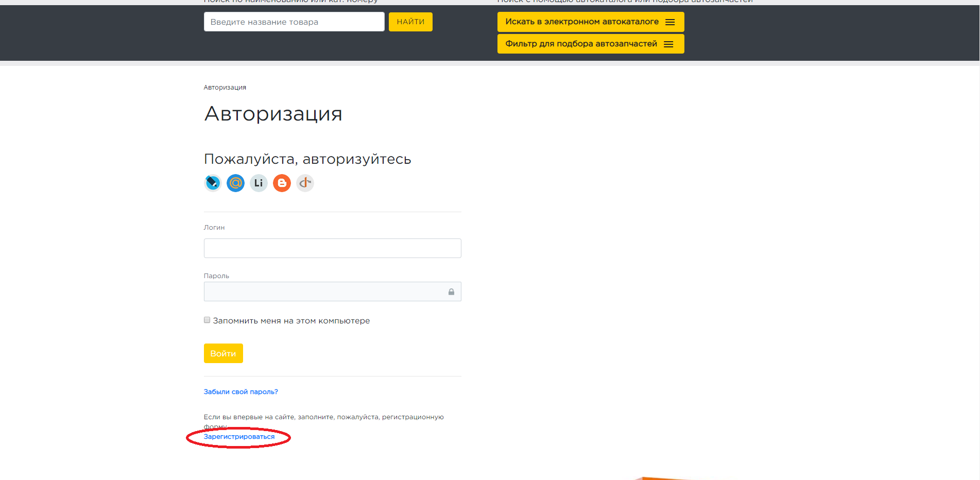Click the 'НАЙТИ' search button
This screenshot has height=480, width=980.
410,22
